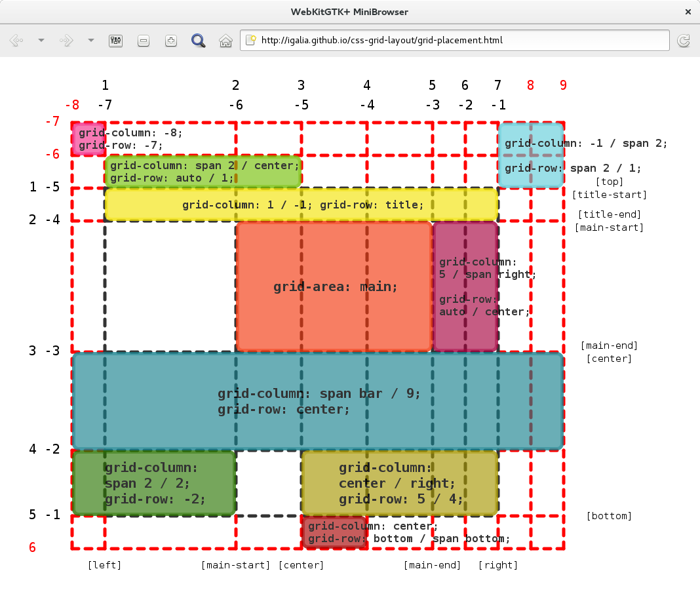The image size is (700, 609).
Task: Click the column number 1 at top
Action: point(105,85)
